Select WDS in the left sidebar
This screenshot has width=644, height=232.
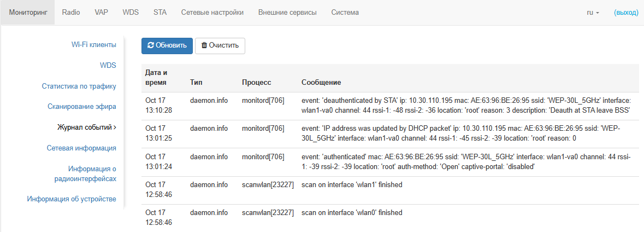[108, 65]
